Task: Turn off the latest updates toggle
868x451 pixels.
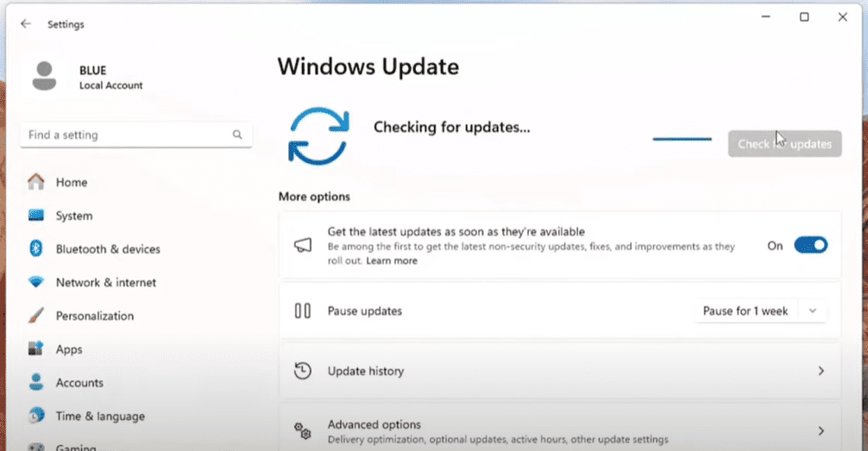Action: point(809,246)
